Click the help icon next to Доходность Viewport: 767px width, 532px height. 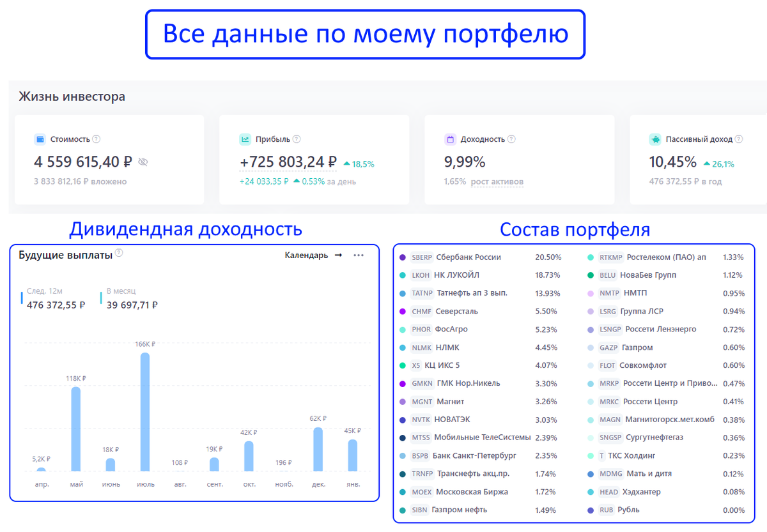[x=511, y=139]
